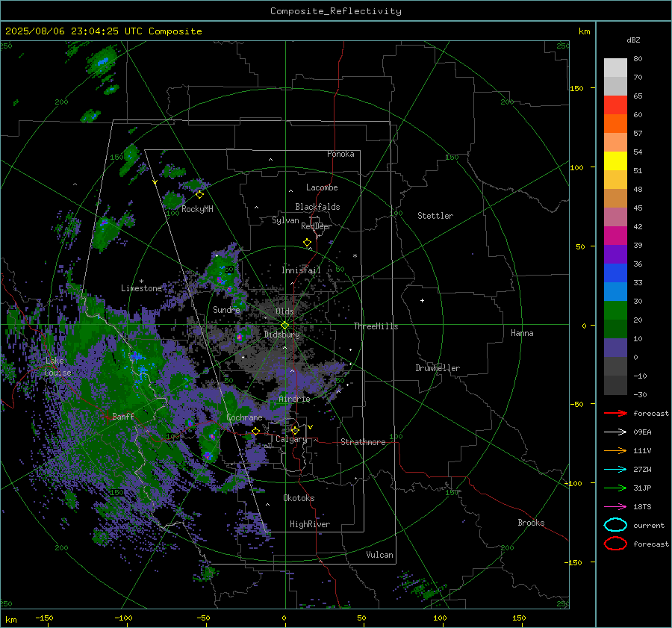
Task: Click the Vulcan city label
Action: (x=379, y=555)
